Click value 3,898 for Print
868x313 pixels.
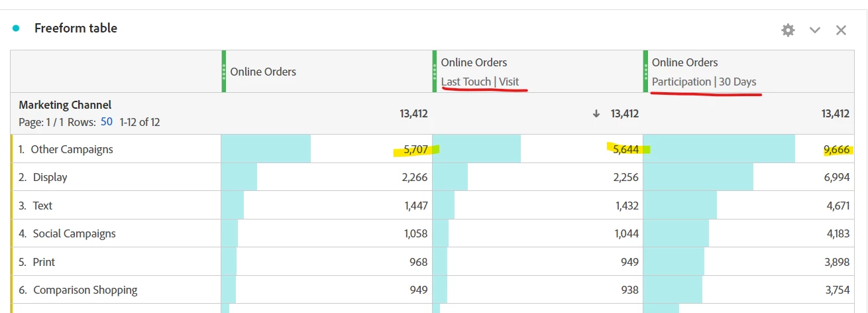pos(838,262)
